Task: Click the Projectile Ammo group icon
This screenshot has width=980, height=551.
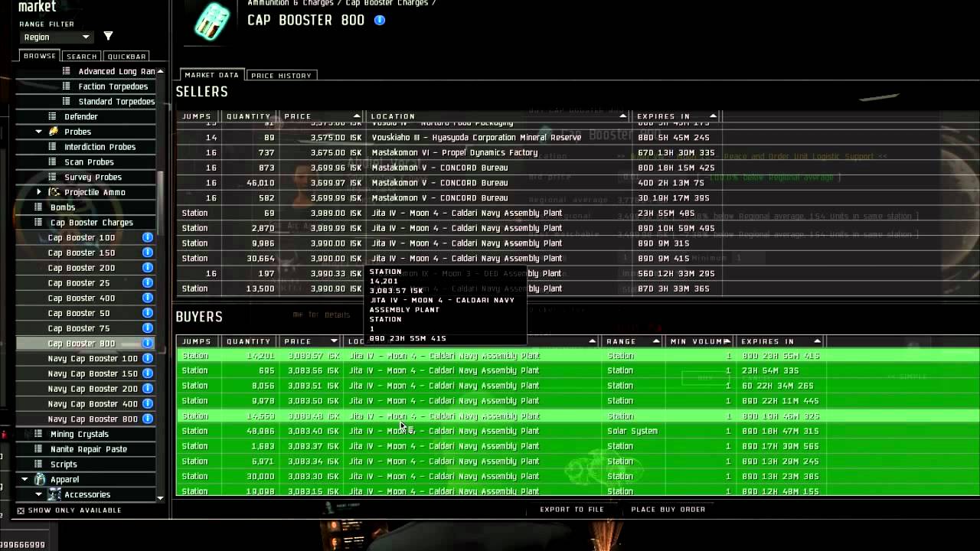Action: click(x=54, y=192)
